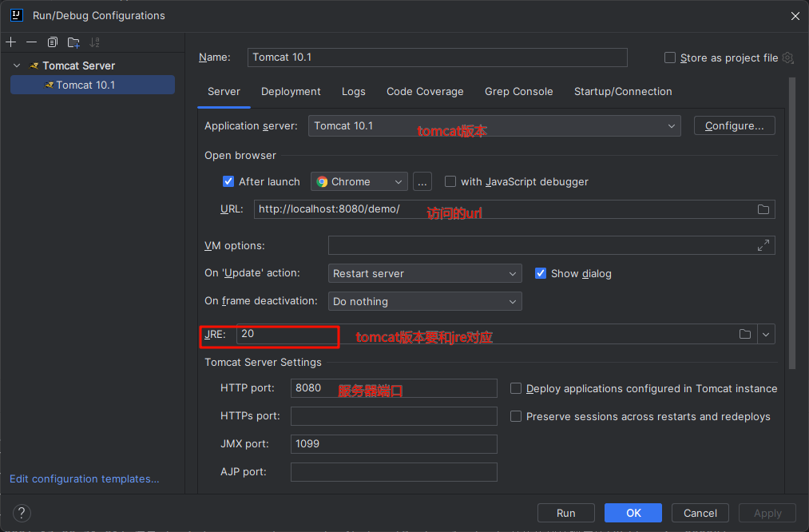
Task: Add a new run configuration
Action: 11,42
